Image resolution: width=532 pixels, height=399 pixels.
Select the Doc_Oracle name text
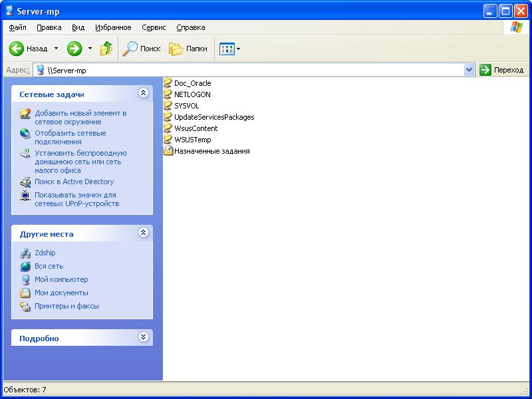point(192,83)
